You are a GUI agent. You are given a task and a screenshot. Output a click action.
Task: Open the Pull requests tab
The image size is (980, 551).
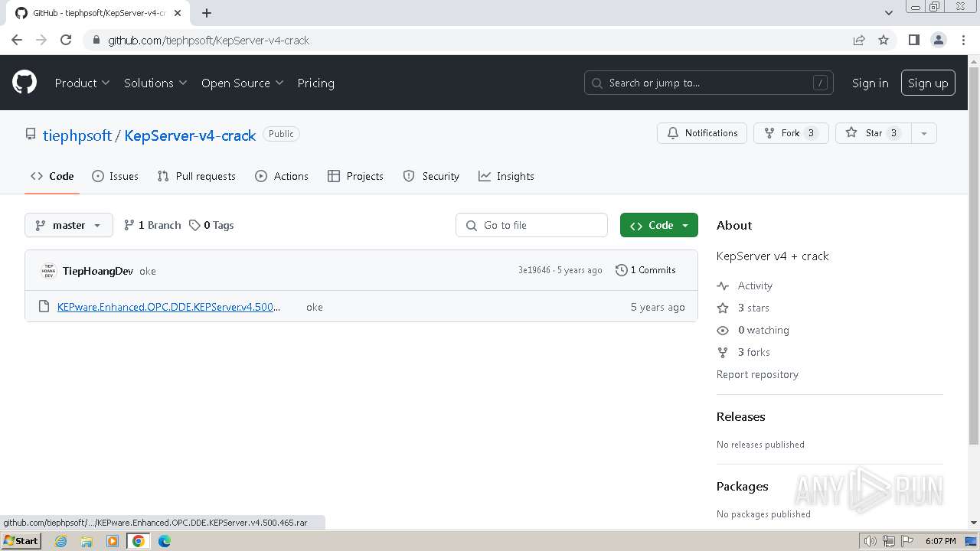pos(196,176)
